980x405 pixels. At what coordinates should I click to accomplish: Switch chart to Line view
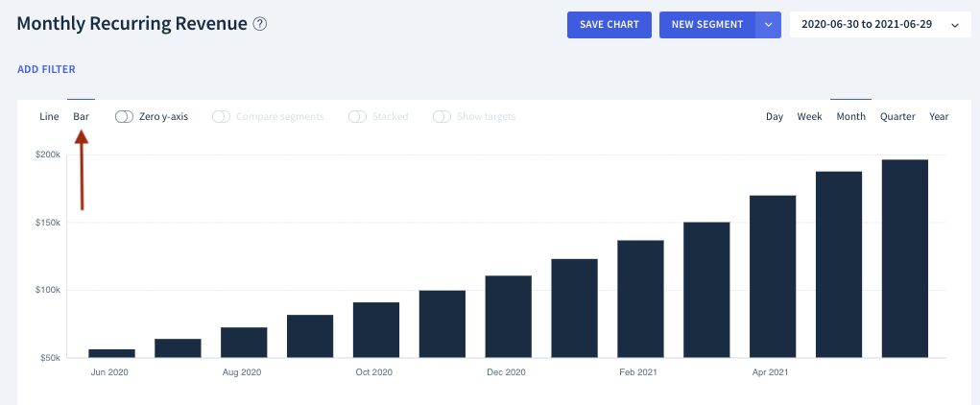[49, 116]
